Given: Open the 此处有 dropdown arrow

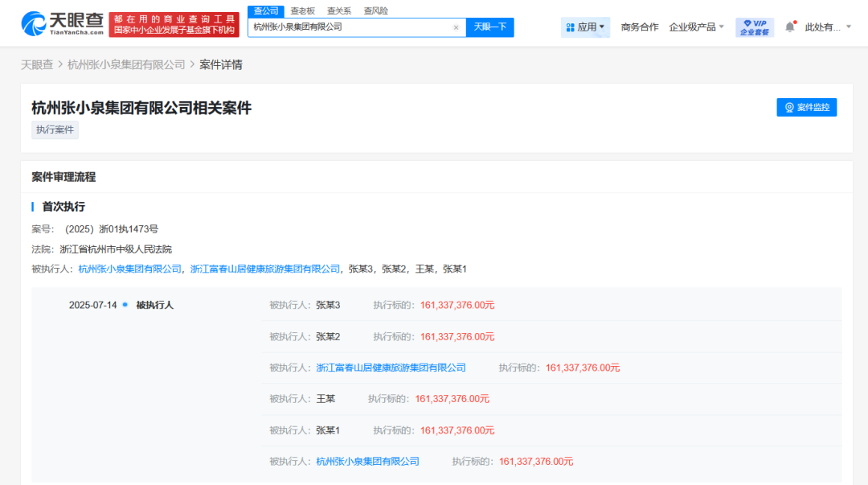Looking at the screenshot, I should click(848, 27).
